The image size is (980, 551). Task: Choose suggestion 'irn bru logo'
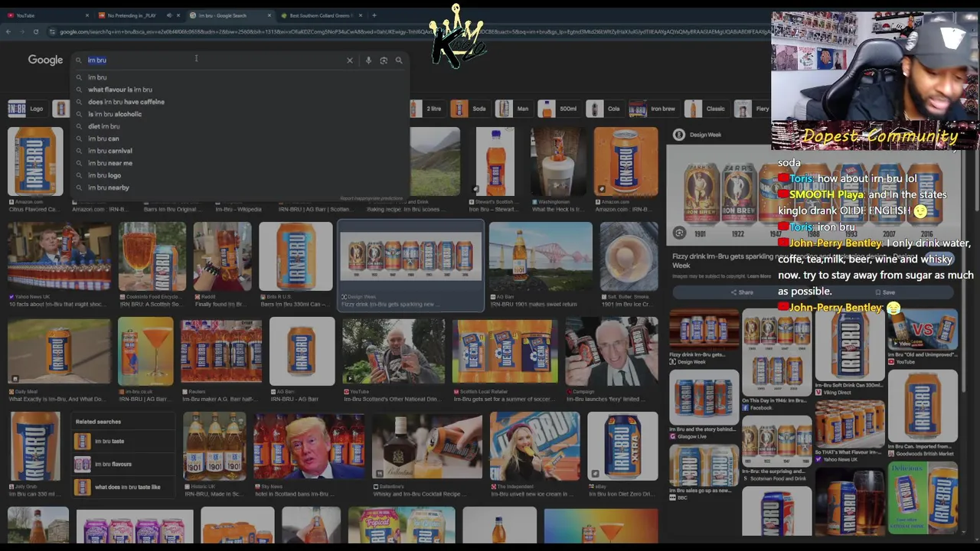[x=105, y=175]
